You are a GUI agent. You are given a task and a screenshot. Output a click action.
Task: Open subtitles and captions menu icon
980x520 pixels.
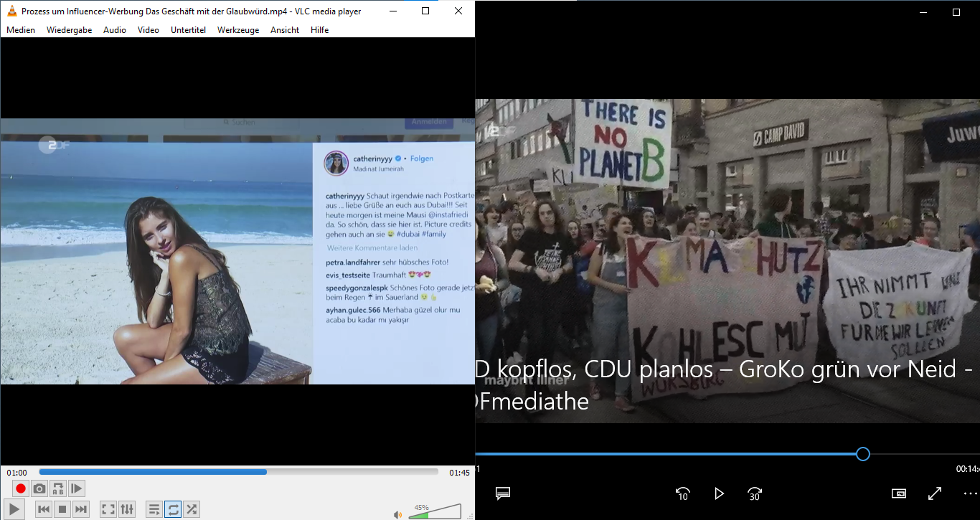[x=503, y=493]
